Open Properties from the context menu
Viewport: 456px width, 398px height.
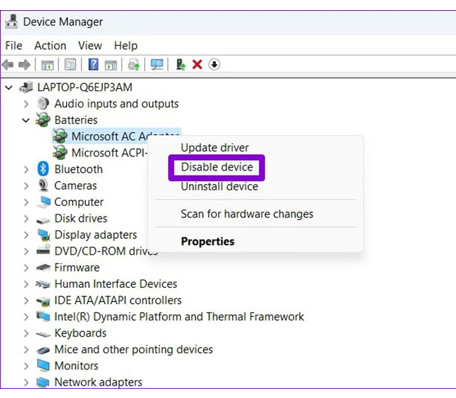(x=208, y=241)
